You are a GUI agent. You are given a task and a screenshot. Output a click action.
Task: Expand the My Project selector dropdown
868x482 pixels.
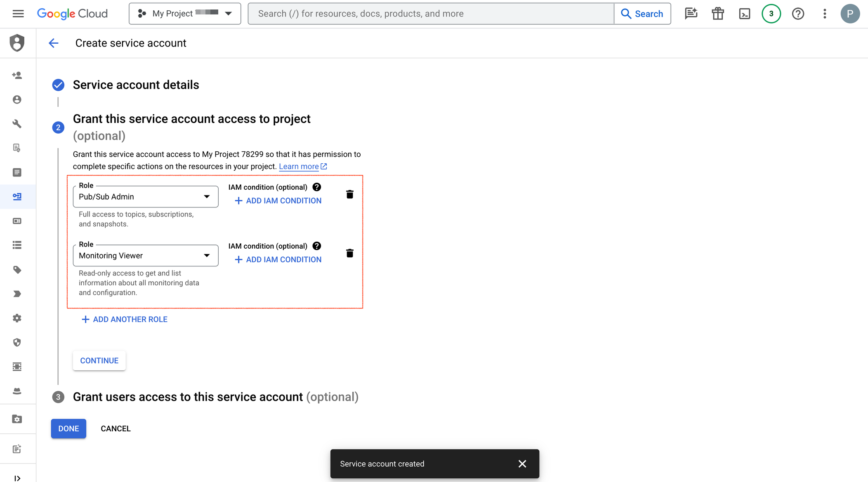point(185,14)
